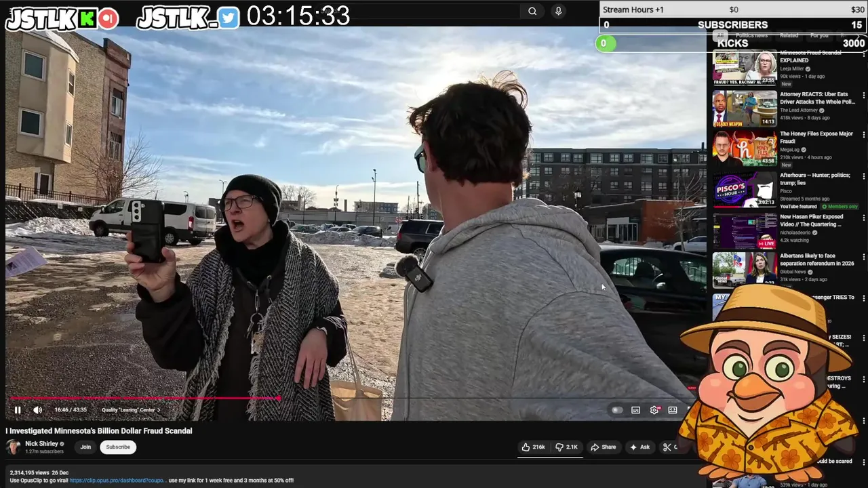Open The Honey Files video thumbnail
Screen dimensions: 868x488
tap(745, 148)
